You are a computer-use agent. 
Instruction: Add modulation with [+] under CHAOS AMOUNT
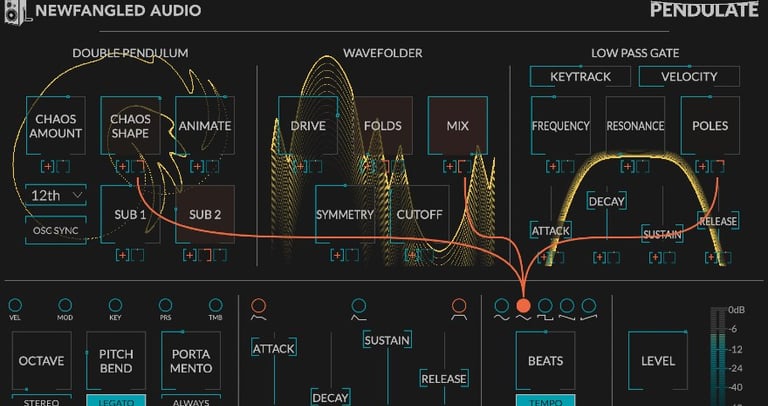pos(48,167)
